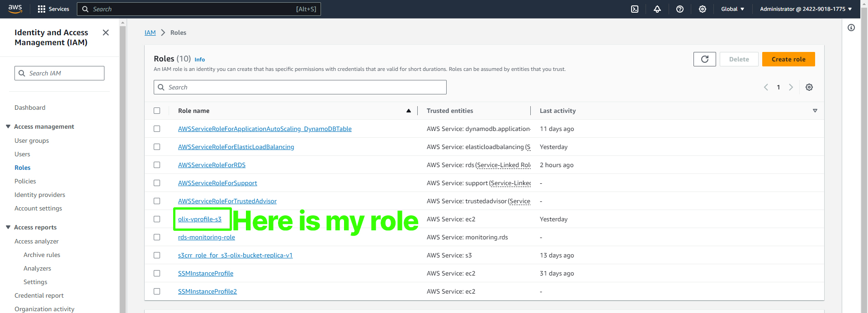
Task: Open the AWSServiceRoleForSupport role
Action: click(217, 183)
